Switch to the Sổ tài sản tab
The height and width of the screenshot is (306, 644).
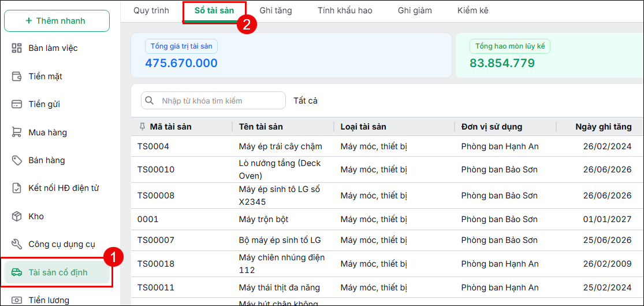214,10
